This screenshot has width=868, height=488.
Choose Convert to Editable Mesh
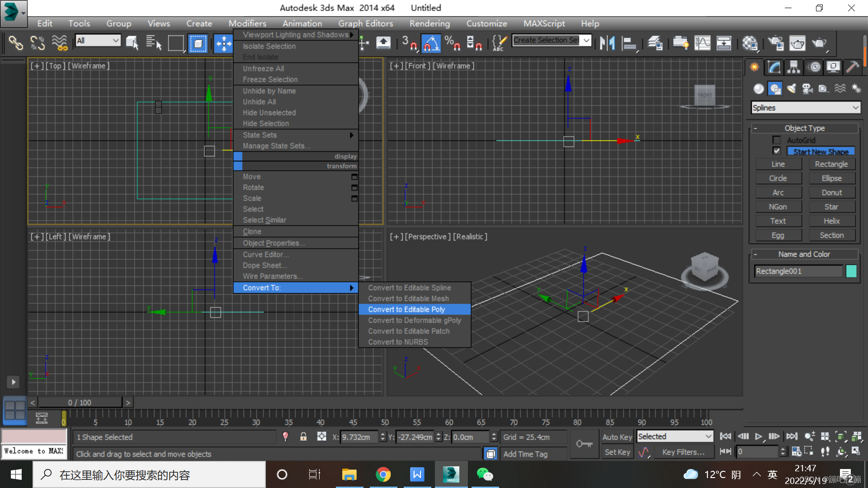pos(415,299)
